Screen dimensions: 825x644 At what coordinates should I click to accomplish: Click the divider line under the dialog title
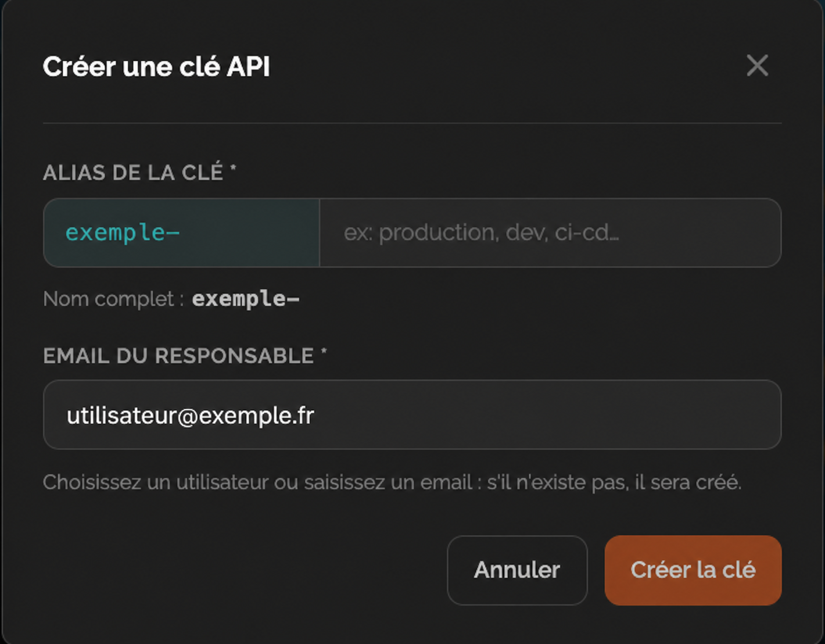[x=412, y=123]
